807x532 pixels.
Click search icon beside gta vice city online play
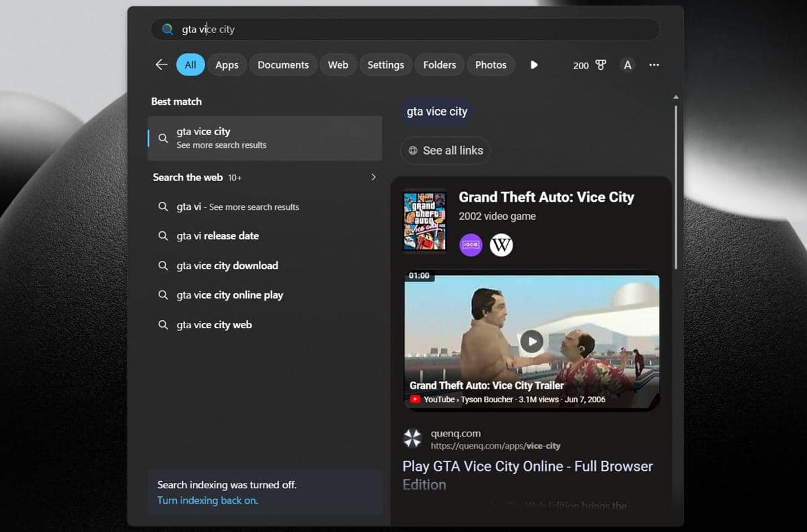pos(163,295)
